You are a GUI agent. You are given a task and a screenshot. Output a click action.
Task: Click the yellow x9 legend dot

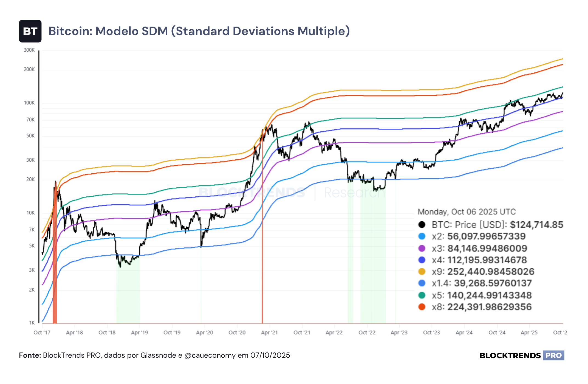422,272
